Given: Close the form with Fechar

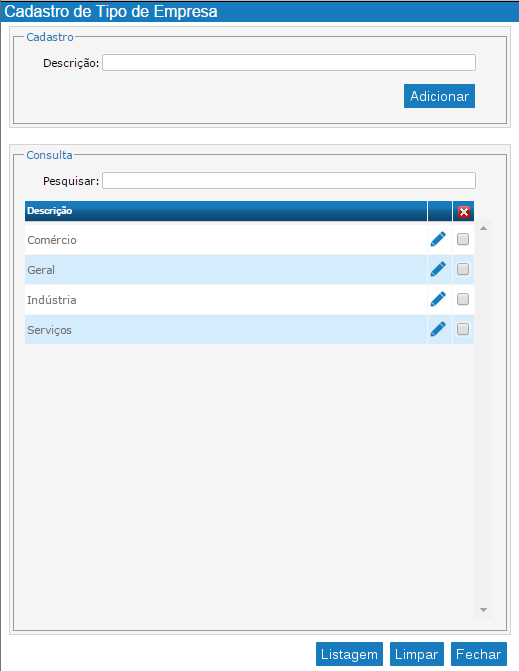Looking at the screenshot, I should [x=479, y=654].
